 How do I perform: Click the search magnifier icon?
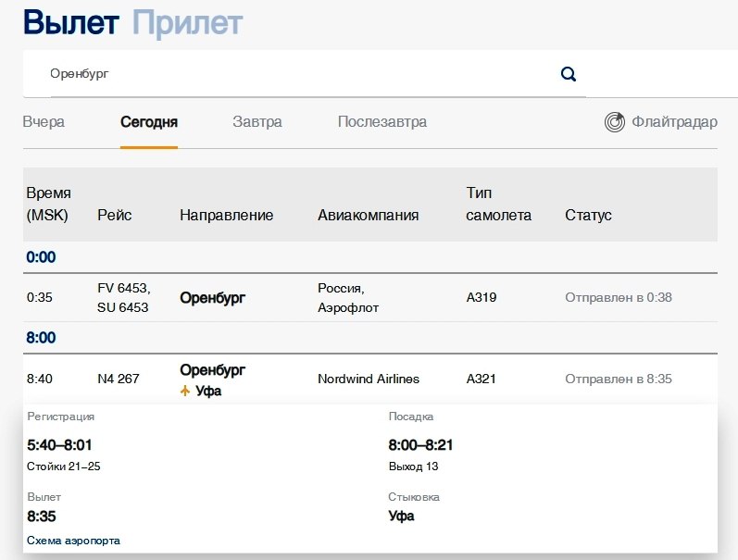tap(569, 74)
